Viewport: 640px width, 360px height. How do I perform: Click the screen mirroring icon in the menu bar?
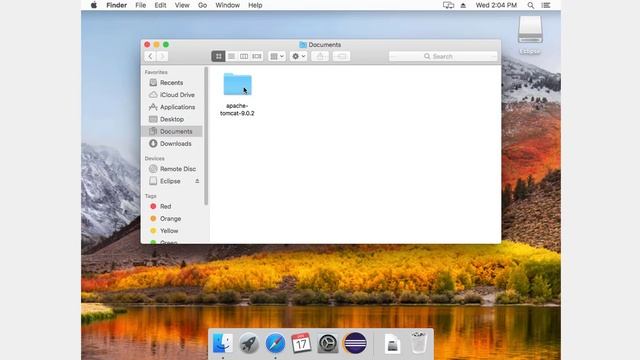point(448,5)
